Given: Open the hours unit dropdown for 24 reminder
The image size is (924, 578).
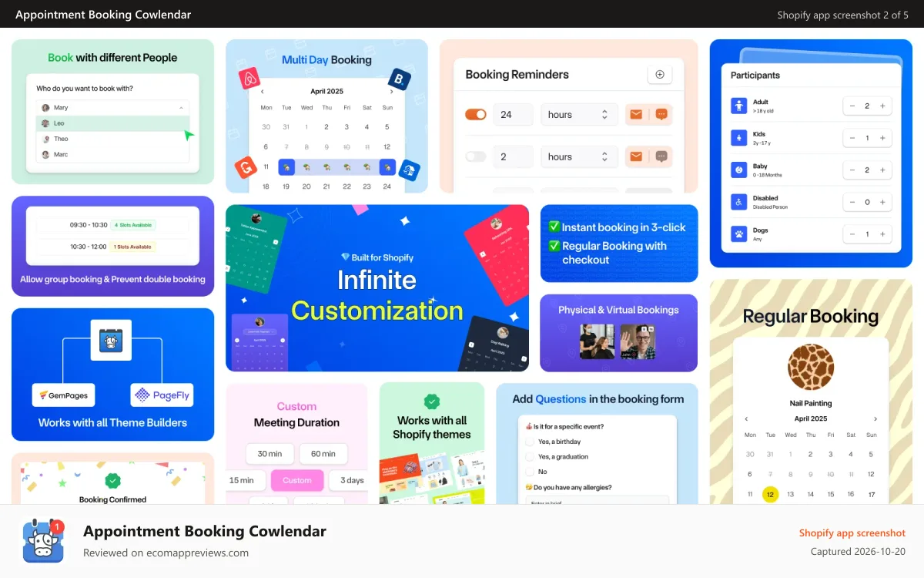Looking at the screenshot, I should pos(579,115).
